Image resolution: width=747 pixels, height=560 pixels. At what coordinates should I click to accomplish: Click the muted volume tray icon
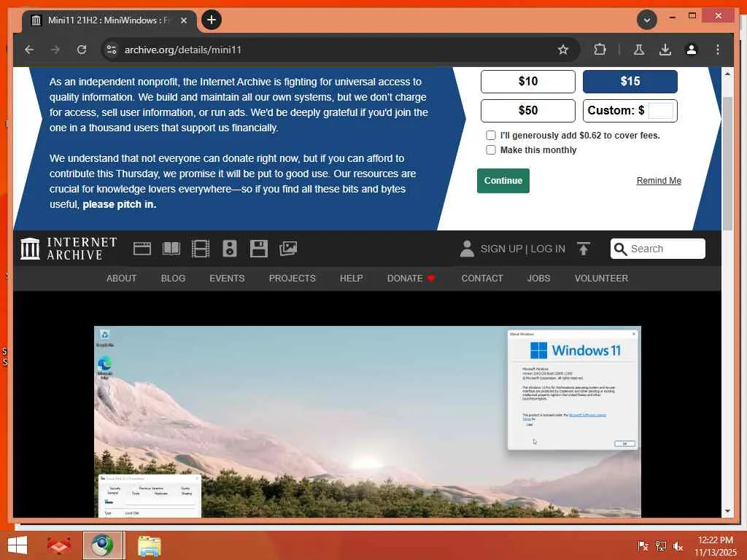pos(678,546)
